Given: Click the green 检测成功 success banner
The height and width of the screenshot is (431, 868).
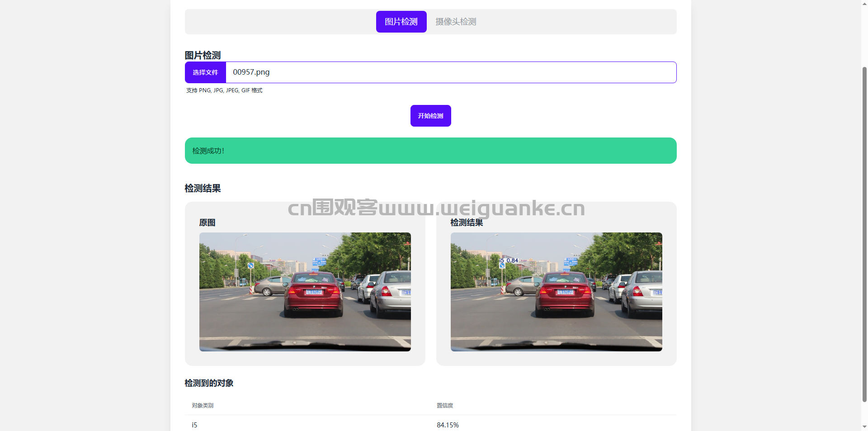Looking at the screenshot, I should tap(430, 151).
